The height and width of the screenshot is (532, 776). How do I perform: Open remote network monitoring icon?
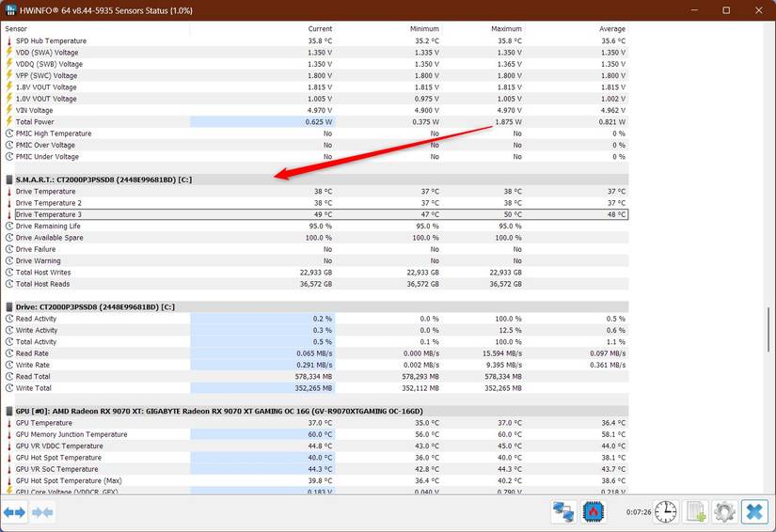pyautogui.click(x=563, y=511)
